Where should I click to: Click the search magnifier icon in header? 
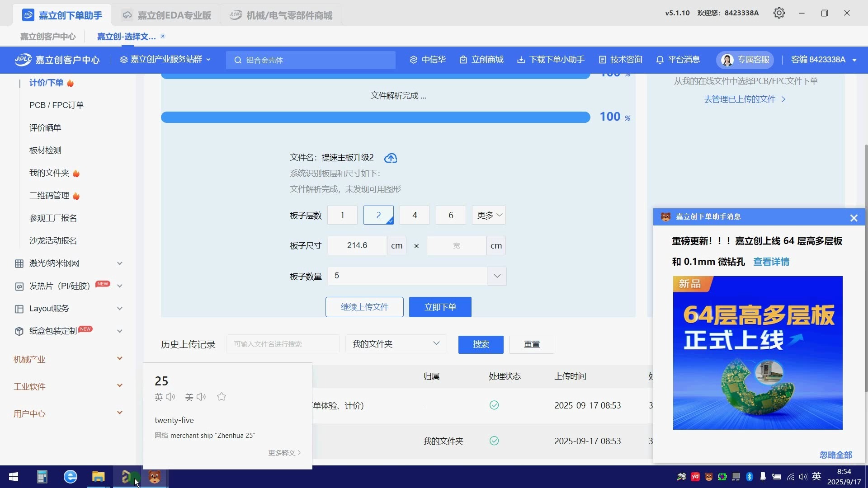coord(238,60)
